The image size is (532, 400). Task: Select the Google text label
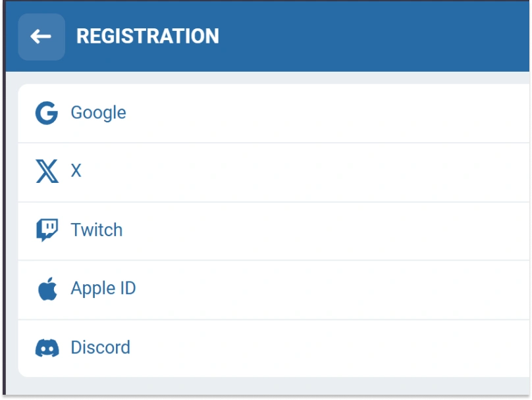tap(98, 113)
